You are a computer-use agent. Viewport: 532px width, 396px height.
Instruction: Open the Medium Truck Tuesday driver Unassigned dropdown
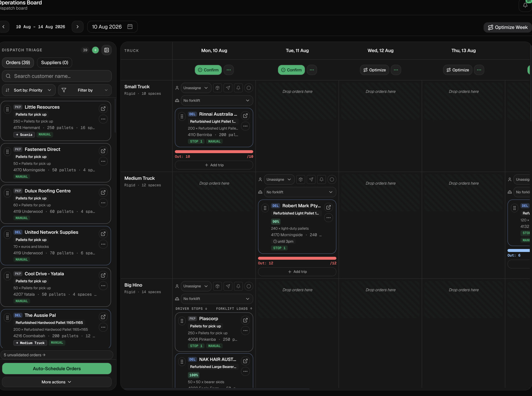(x=279, y=179)
